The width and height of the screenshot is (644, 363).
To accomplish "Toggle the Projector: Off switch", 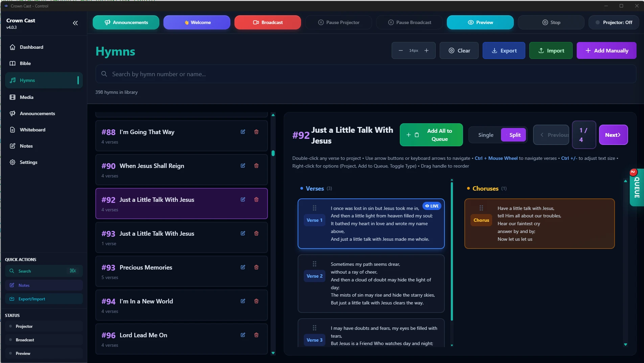I will tap(614, 22).
